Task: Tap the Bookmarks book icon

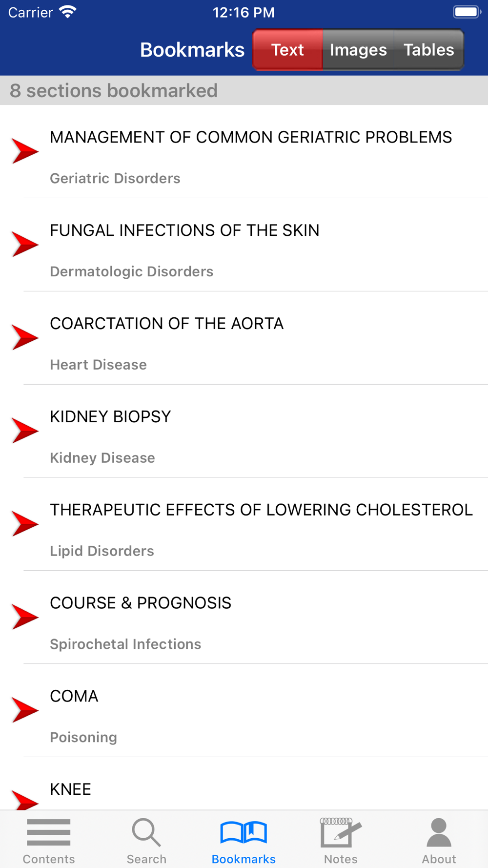Action: click(x=244, y=832)
